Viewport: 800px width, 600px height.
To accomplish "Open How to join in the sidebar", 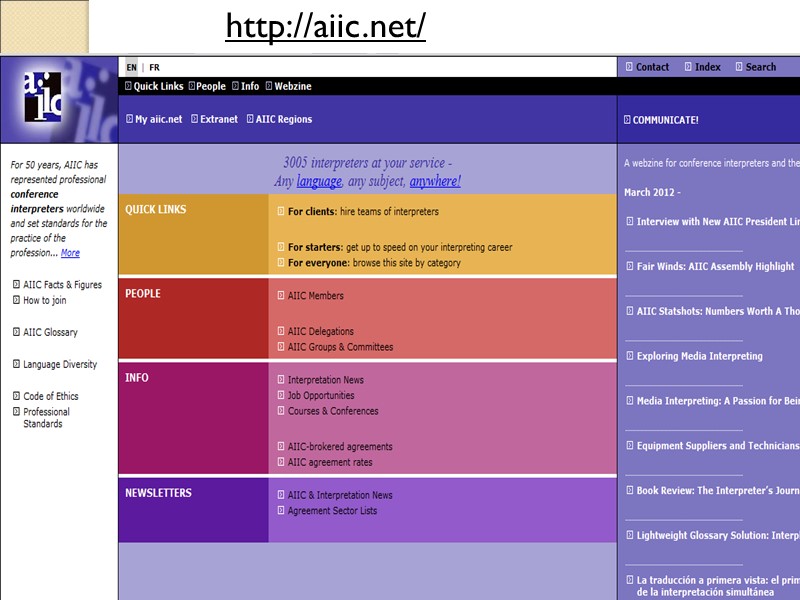I will (x=44, y=300).
